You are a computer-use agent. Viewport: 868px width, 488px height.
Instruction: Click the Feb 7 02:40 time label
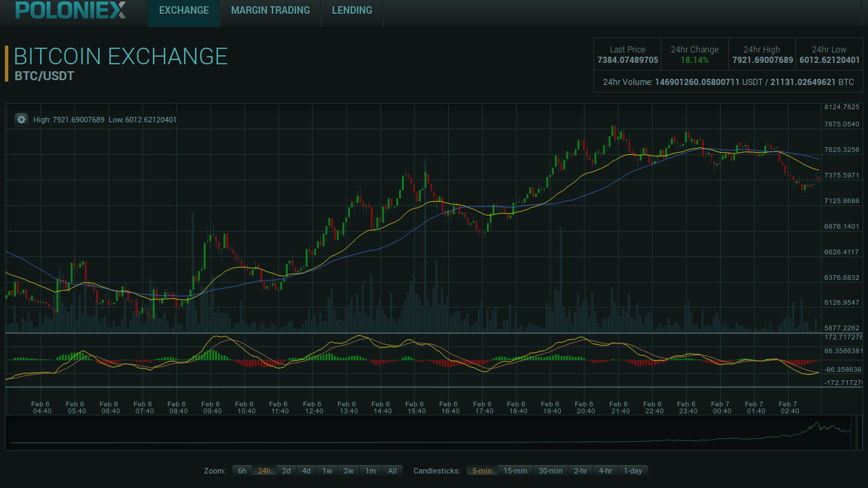click(788, 408)
